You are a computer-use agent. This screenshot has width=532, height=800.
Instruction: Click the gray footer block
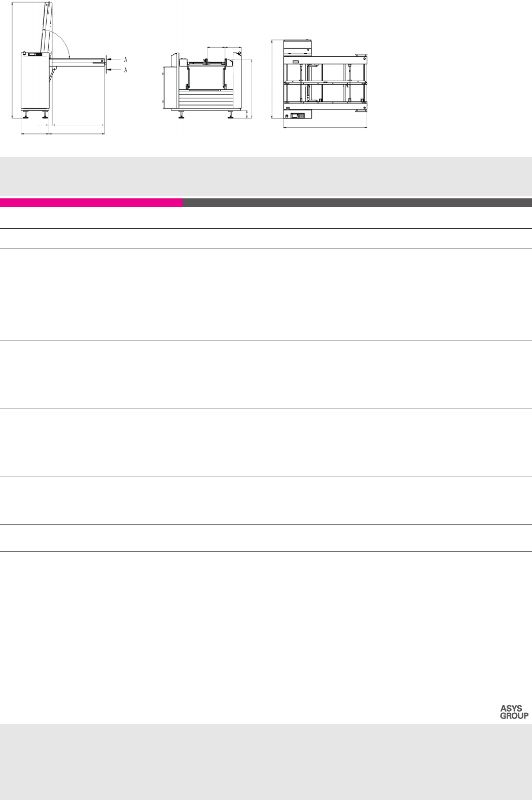[266, 761]
